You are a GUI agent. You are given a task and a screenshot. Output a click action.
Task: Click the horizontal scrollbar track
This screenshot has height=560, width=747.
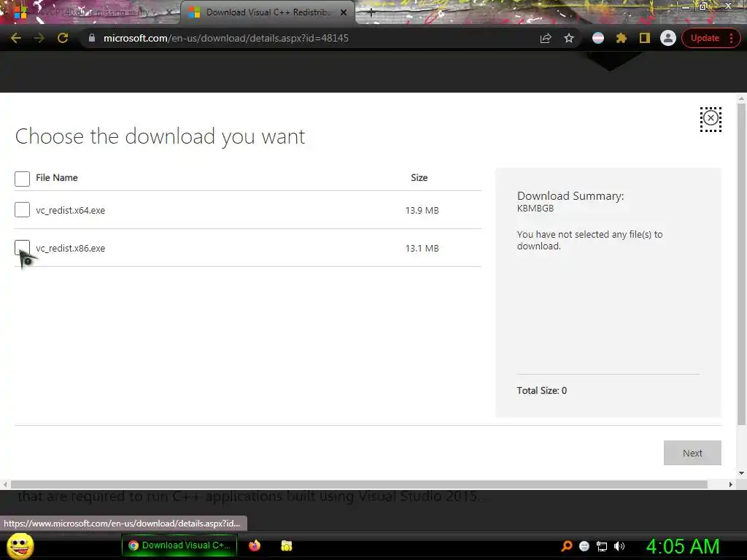359,484
